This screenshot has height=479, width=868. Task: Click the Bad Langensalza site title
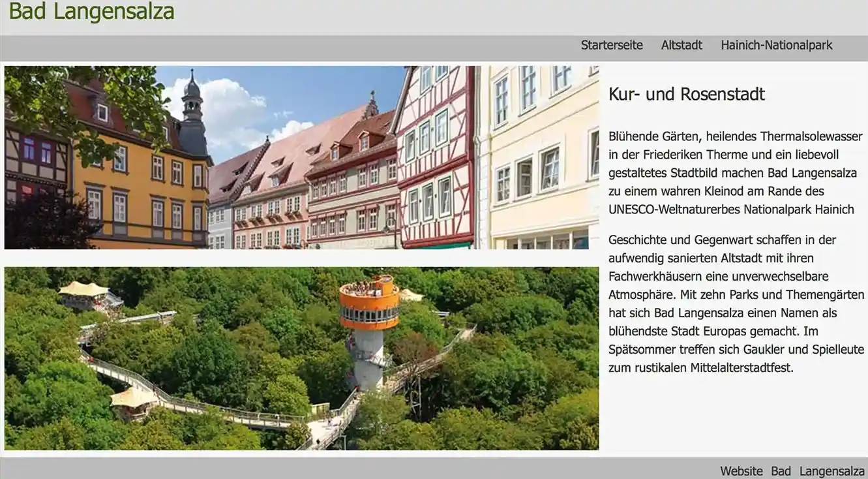[x=92, y=11]
